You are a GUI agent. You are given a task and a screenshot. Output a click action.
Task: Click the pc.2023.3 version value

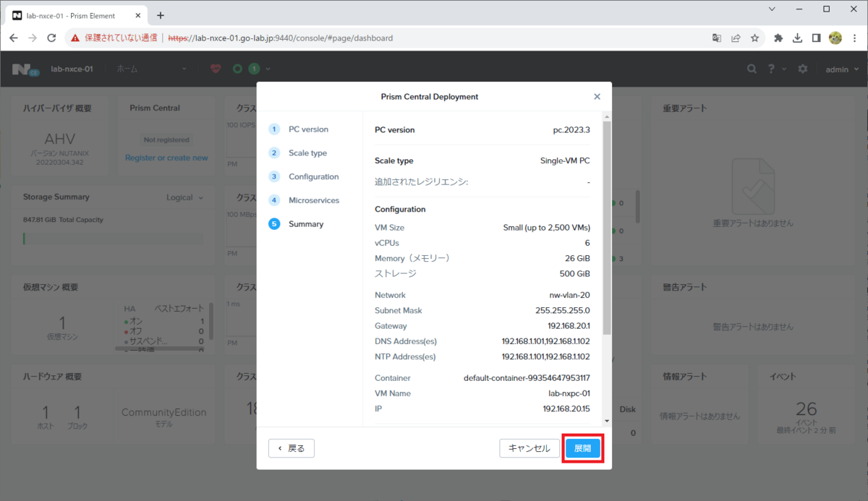pos(571,130)
